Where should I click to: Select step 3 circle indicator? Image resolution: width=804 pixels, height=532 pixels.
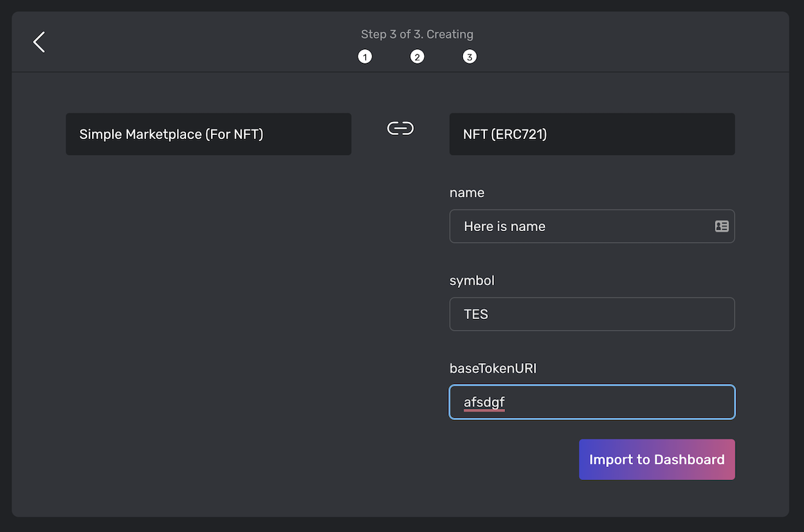tap(470, 57)
